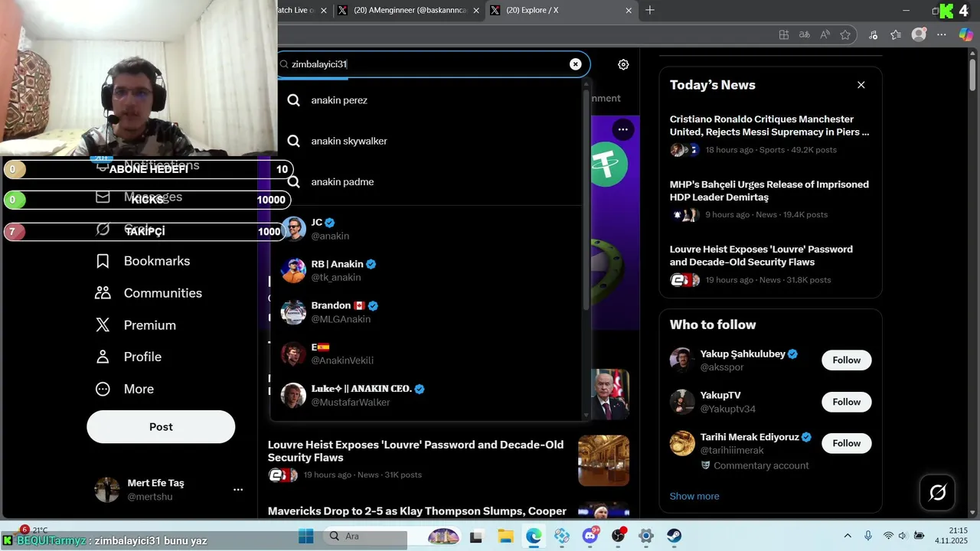The image size is (980, 551).
Task: Show hidden tray icons chevron
Action: [848, 536]
